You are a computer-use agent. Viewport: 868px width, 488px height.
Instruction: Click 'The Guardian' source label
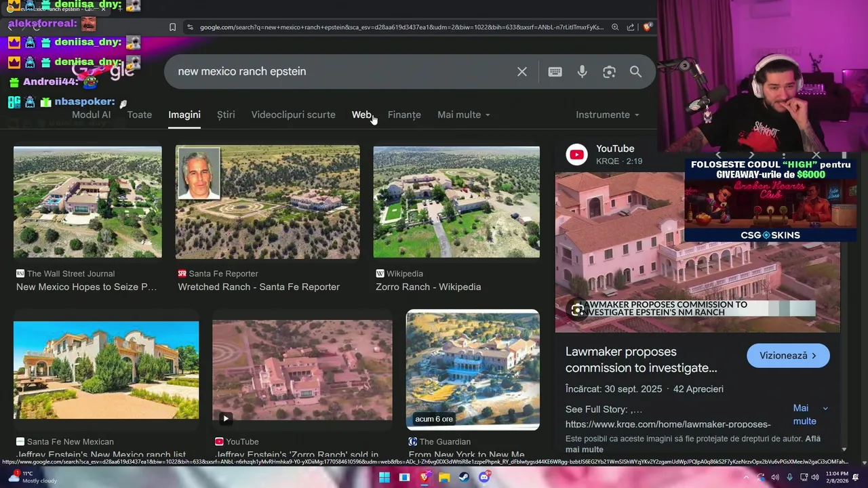pos(445,441)
